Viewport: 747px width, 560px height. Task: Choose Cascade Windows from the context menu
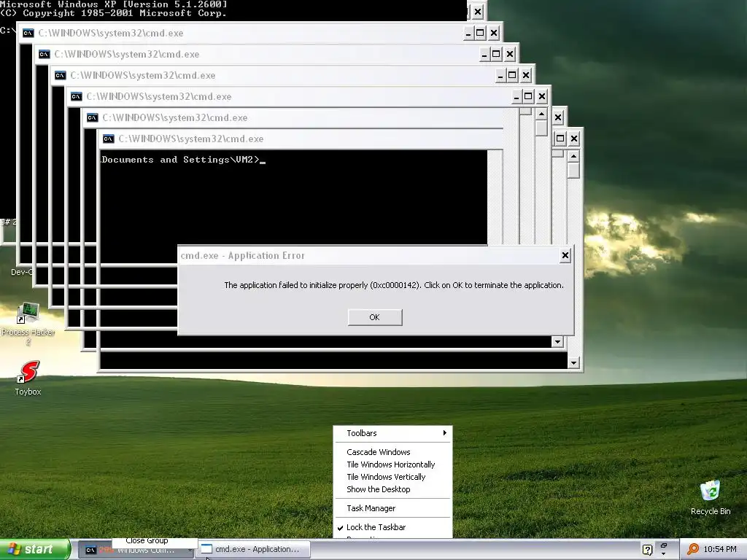click(x=379, y=452)
